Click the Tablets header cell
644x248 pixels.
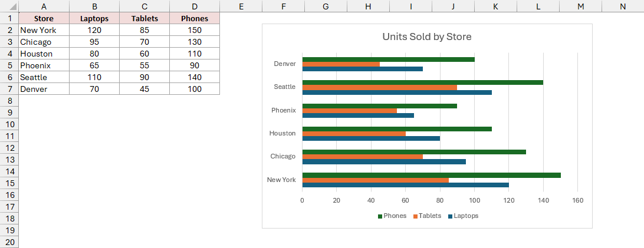click(144, 18)
